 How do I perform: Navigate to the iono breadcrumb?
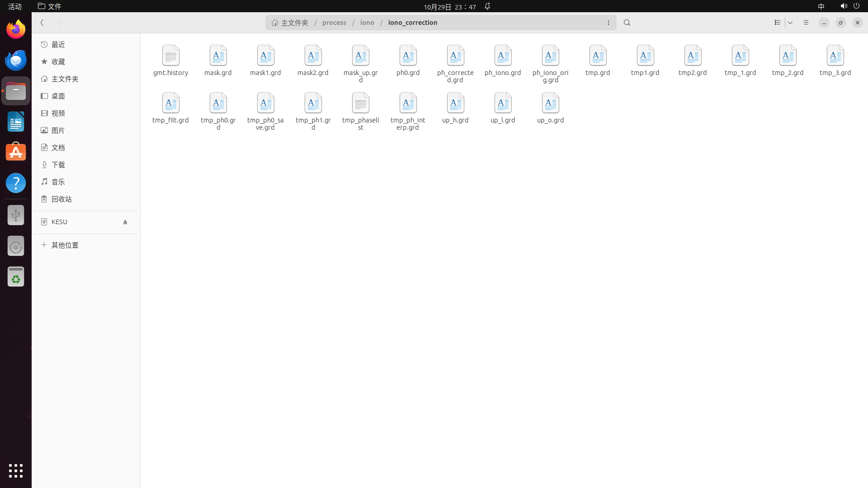367,23
